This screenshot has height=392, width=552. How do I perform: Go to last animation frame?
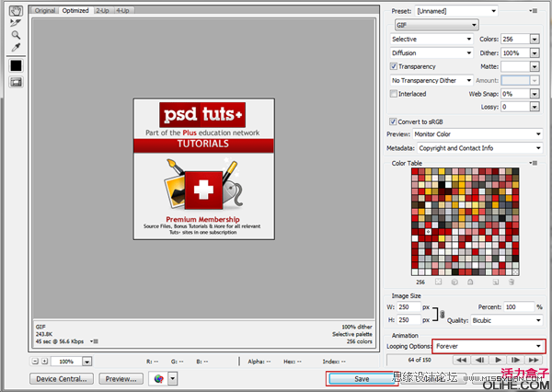click(534, 360)
